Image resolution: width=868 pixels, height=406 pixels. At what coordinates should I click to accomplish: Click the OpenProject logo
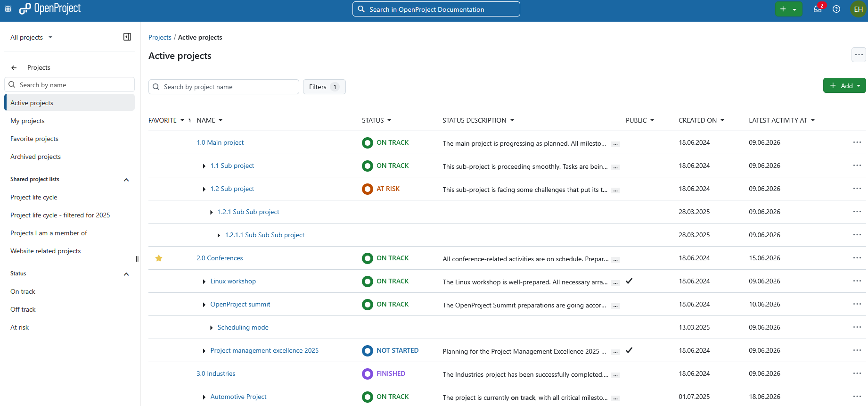tap(50, 8)
